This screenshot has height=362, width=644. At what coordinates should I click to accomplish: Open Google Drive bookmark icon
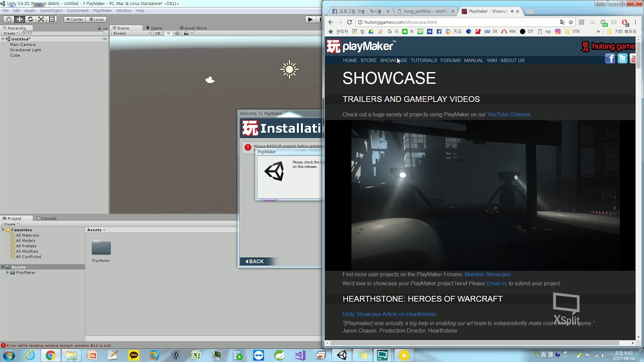click(x=371, y=32)
